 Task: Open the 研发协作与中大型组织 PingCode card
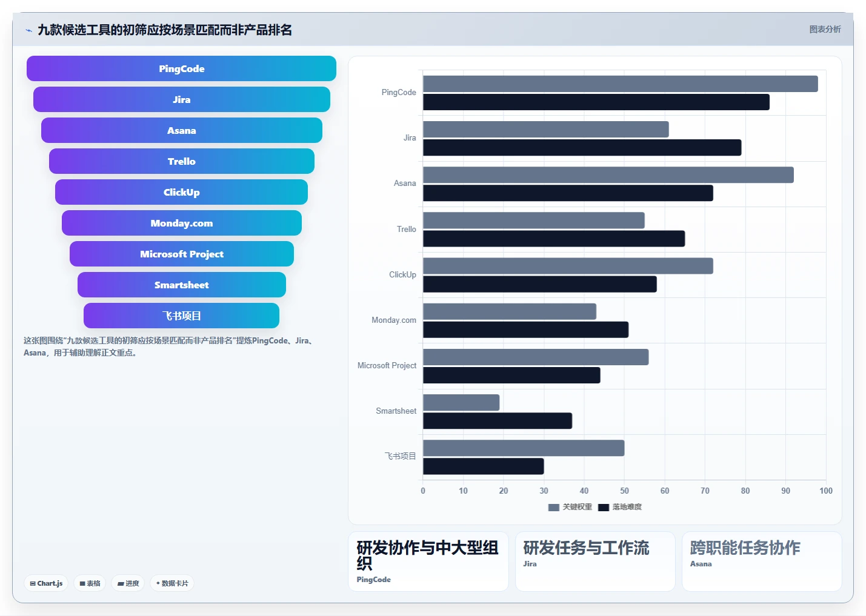tap(428, 561)
